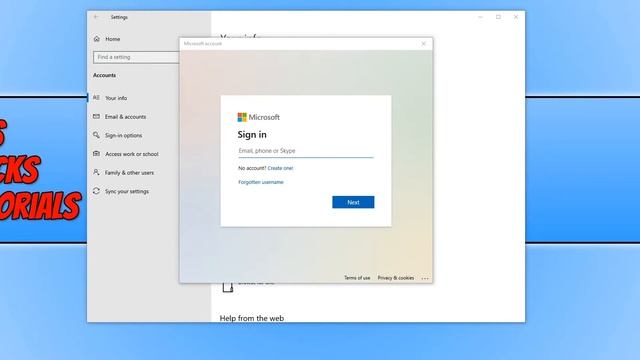This screenshot has width=640, height=360.
Task: Click the Sign-in options key icon
Action: pyautogui.click(x=96, y=135)
